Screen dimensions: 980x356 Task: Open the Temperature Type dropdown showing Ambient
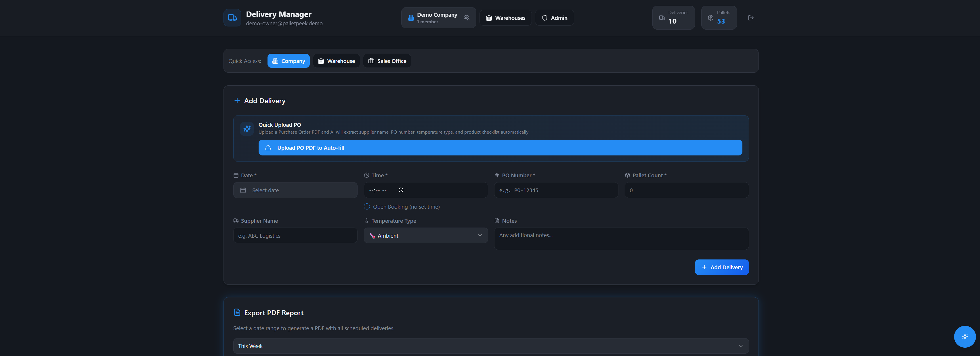pos(425,235)
